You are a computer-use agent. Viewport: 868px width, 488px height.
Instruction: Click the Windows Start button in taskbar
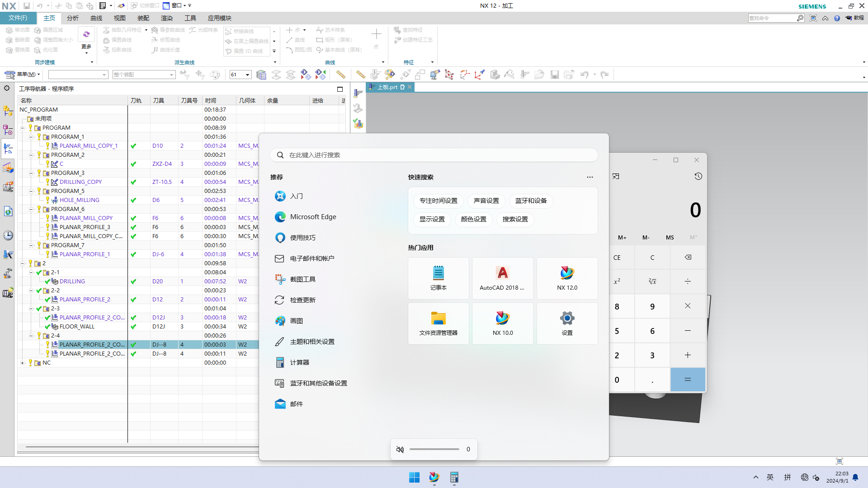point(414,477)
